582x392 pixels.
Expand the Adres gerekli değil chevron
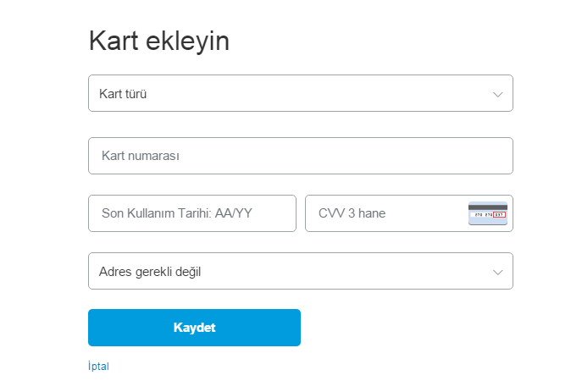tap(498, 273)
